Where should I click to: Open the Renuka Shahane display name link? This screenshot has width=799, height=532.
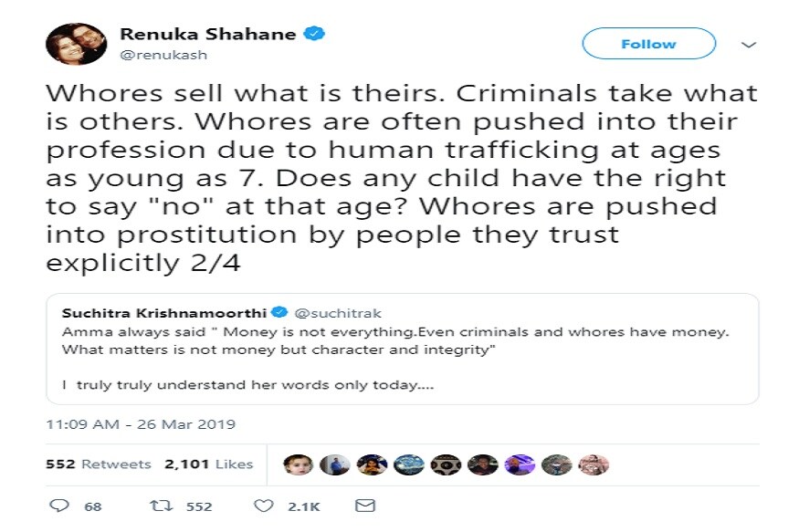(x=208, y=35)
